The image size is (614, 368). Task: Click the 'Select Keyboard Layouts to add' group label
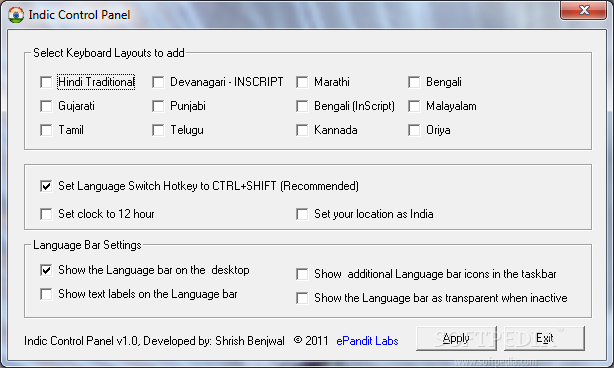[x=108, y=53]
